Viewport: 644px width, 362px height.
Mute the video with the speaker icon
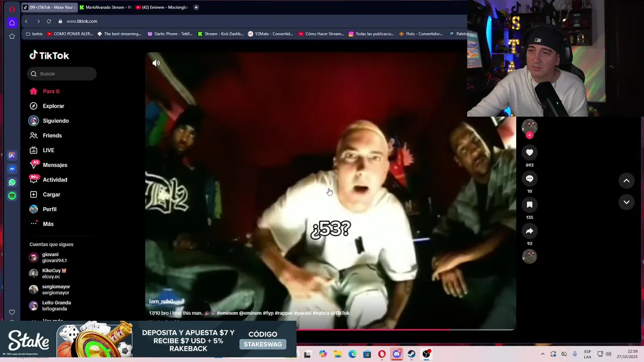156,63
